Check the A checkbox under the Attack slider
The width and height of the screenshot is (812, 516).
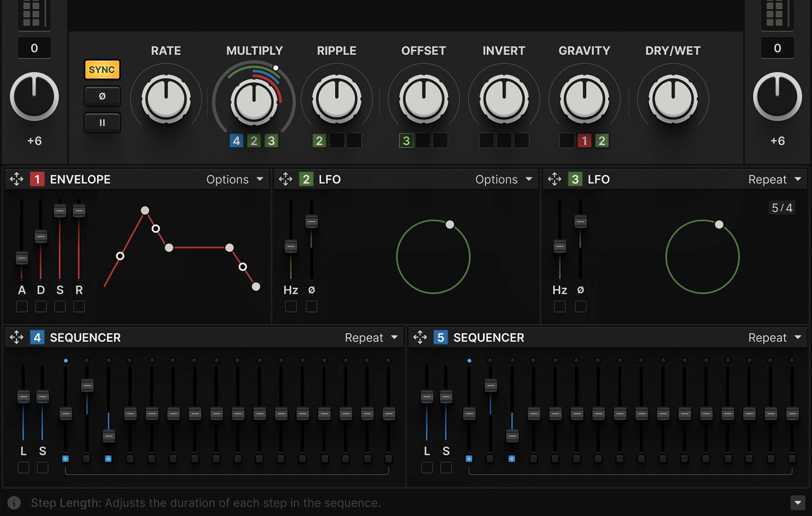[22, 307]
